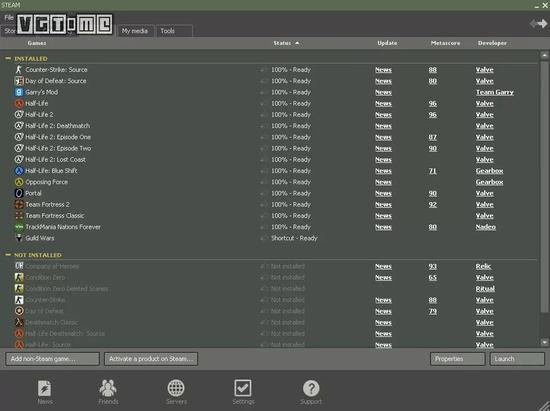550x411 pixels.
Task: Collapse the NOT INSTALLED games section
Action: pyautogui.click(x=8, y=255)
